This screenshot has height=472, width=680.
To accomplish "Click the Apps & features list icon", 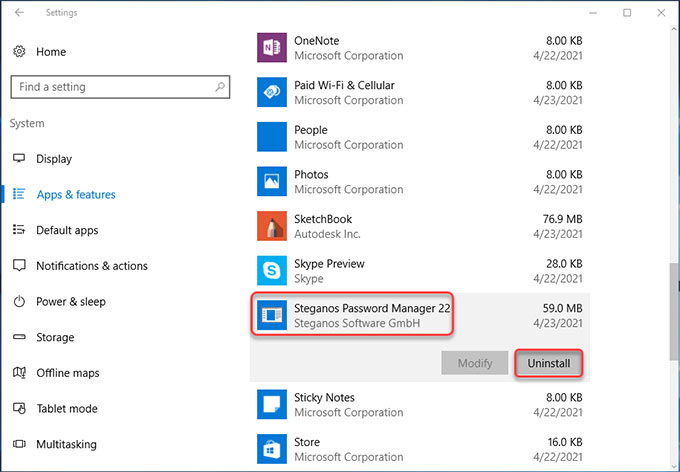I will (19, 193).
